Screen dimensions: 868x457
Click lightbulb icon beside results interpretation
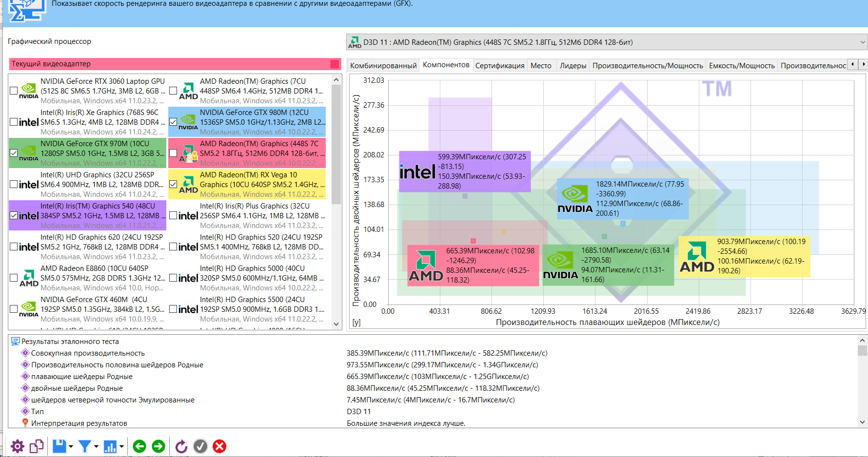coord(25,423)
